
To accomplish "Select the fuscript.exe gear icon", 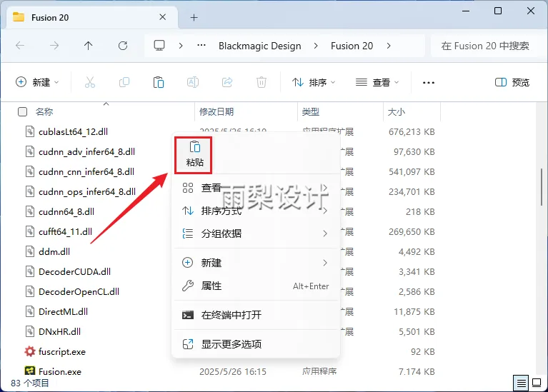I will [30, 351].
